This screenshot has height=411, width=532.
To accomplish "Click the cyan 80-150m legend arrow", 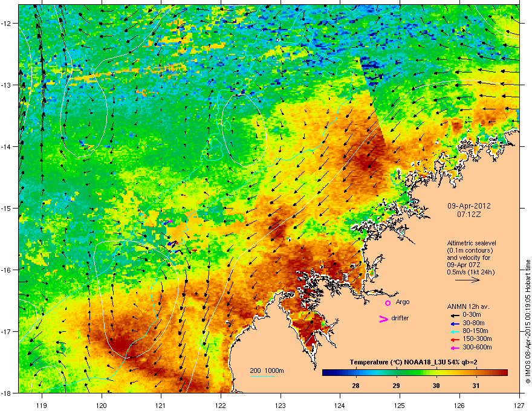I will (x=455, y=331).
